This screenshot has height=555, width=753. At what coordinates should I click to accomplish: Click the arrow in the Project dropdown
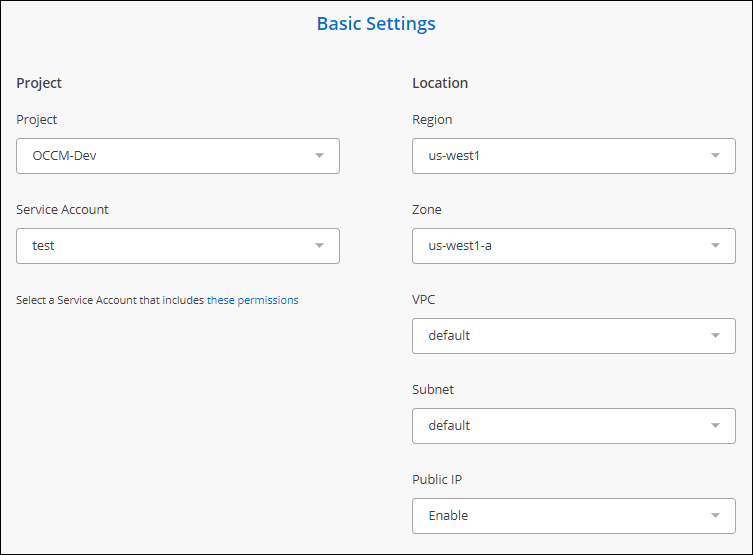(x=319, y=156)
